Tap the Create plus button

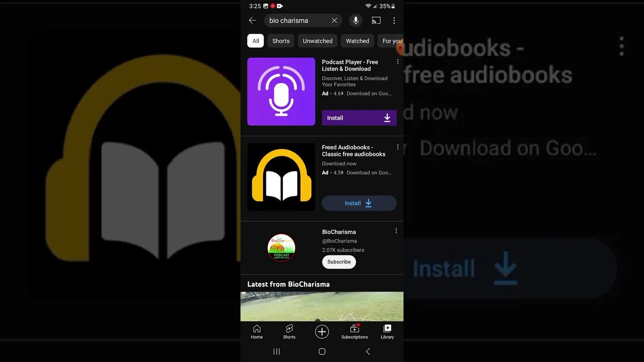click(x=322, y=332)
